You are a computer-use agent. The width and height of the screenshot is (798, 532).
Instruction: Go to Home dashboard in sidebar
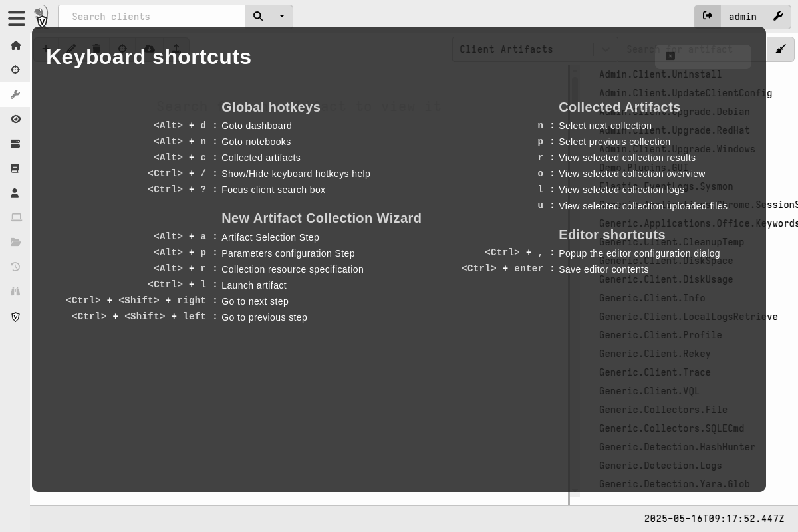(15, 45)
